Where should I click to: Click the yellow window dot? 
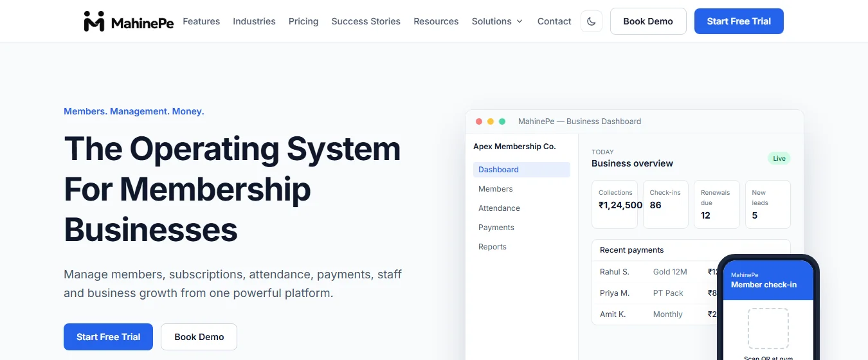pos(491,122)
